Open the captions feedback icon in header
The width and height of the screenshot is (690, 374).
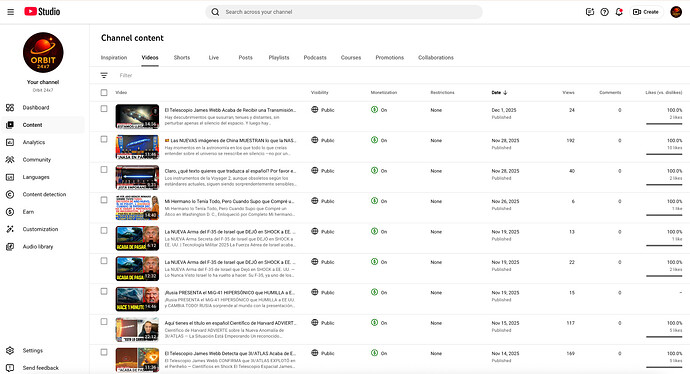pos(590,12)
